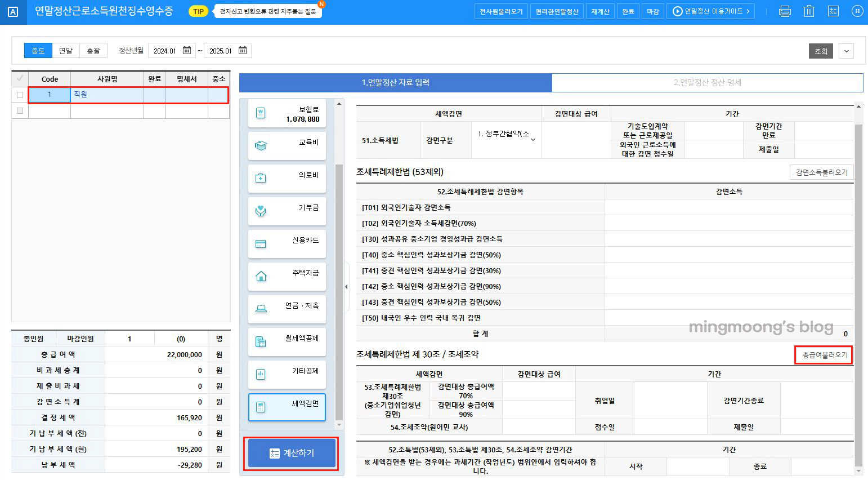Click the trash delete icon at top right
The height and width of the screenshot is (480, 868).
click(x=809, y=11)
